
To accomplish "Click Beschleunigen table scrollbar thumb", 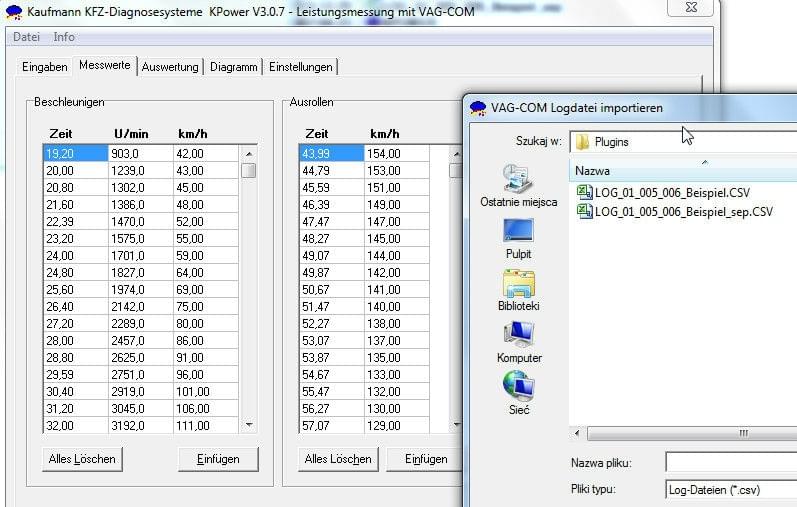I will [x=249, y=170].
